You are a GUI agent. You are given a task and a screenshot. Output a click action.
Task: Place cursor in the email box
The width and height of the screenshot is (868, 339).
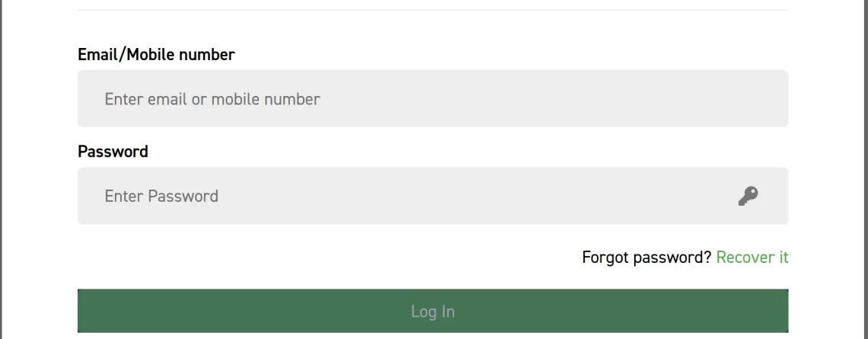click(x=432, y=99)
